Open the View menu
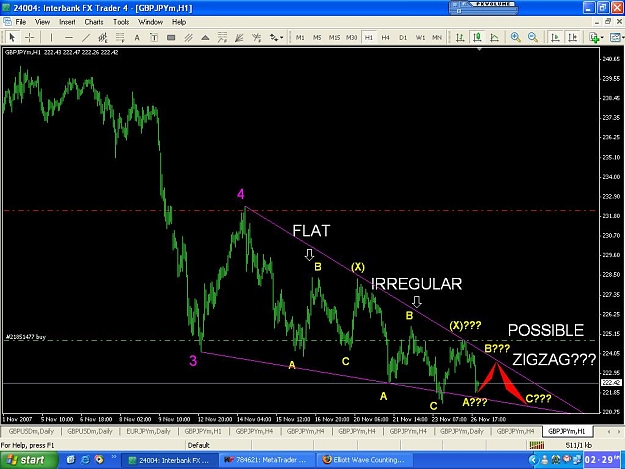 click(x=42, y=22)
